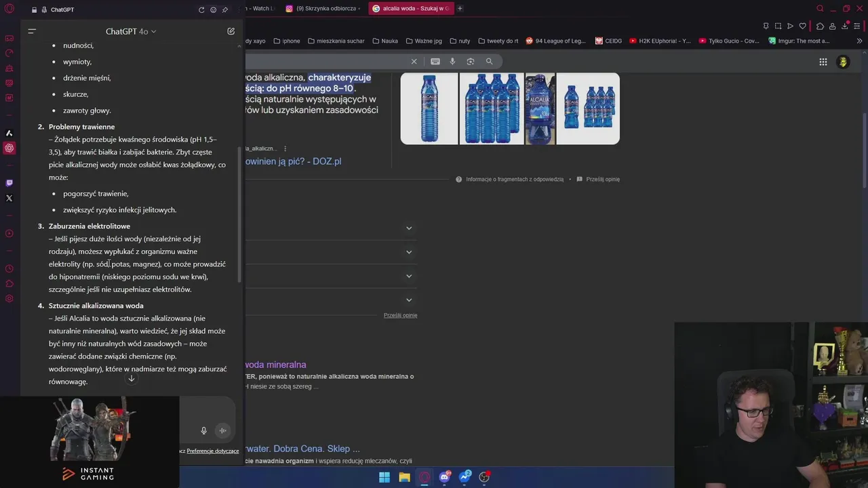Show hidden bookmarks with double chevron
Screen dimensions: 868x488
pyautogui.click(x=859, y=41)
